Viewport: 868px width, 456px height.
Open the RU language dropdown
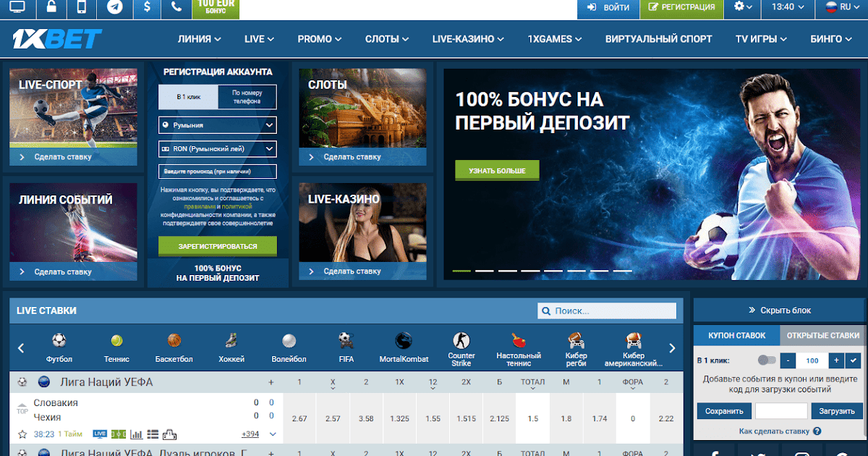point(842,7)
